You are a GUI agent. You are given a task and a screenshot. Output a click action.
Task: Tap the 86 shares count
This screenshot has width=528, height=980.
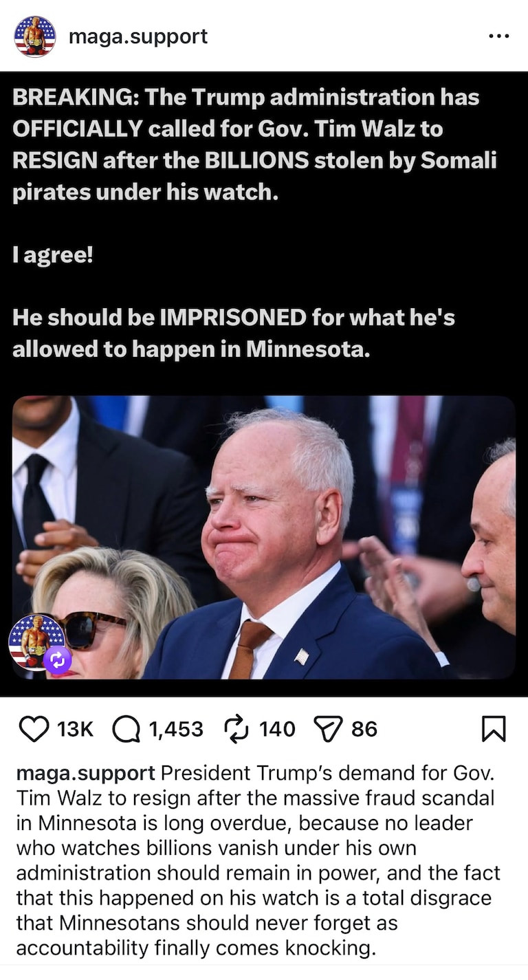(364, 729)
